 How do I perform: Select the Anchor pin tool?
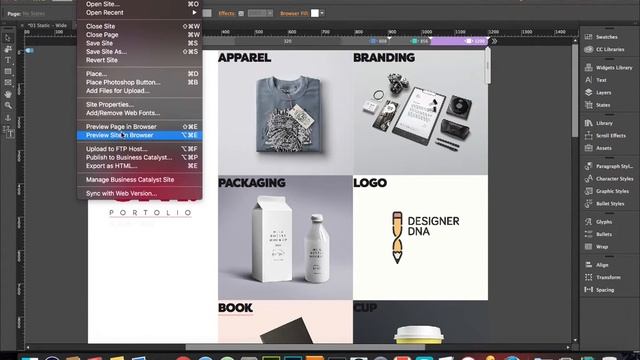[x=7, y=118]
